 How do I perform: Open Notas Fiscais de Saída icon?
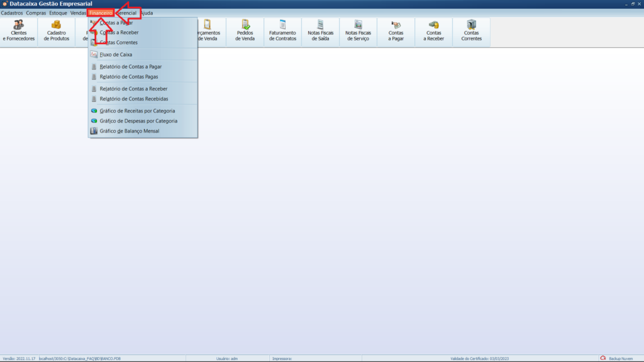click(320, 31)
